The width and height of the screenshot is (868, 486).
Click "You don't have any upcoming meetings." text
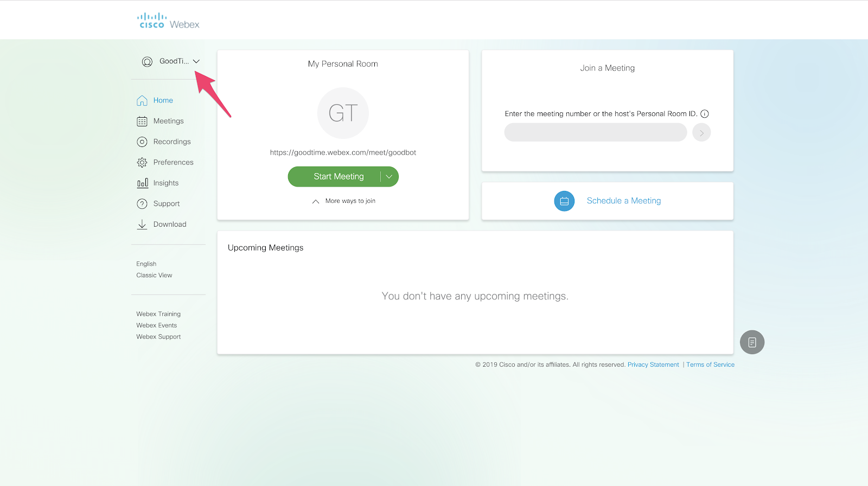point(475,296)
